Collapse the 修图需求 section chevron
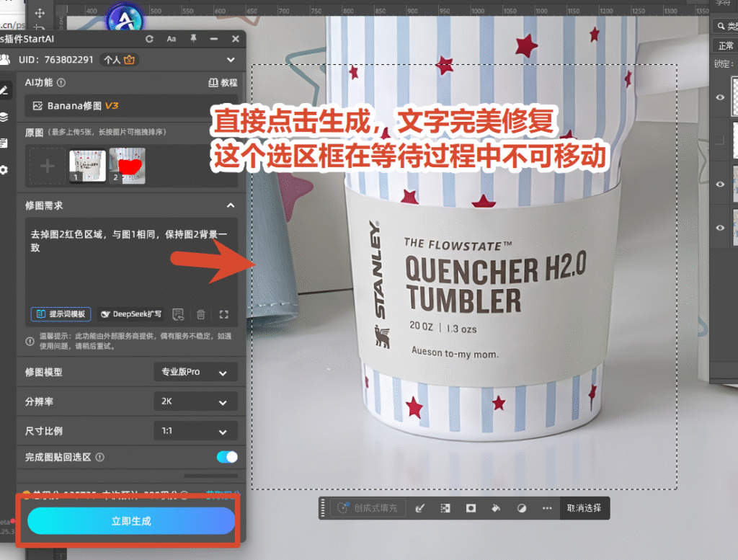Viewport: 738px width, 560px height. coord(231,205)
